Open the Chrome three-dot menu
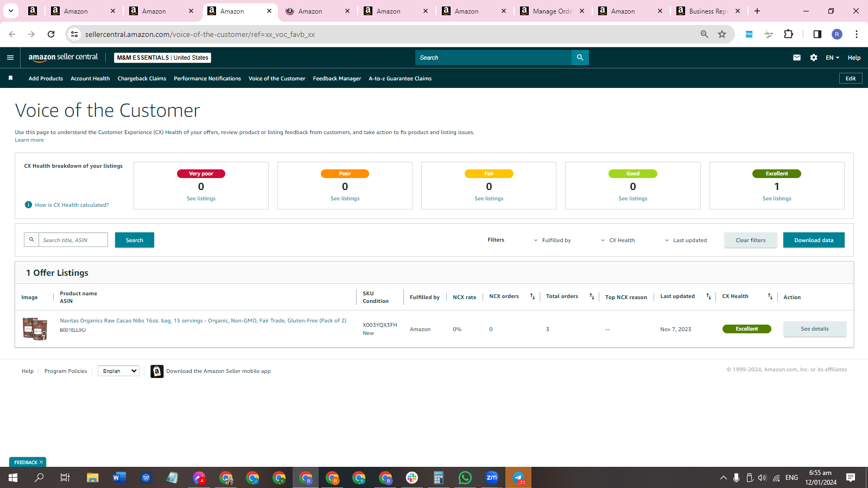This screenshot has height=488, width=868. [857, 34]
